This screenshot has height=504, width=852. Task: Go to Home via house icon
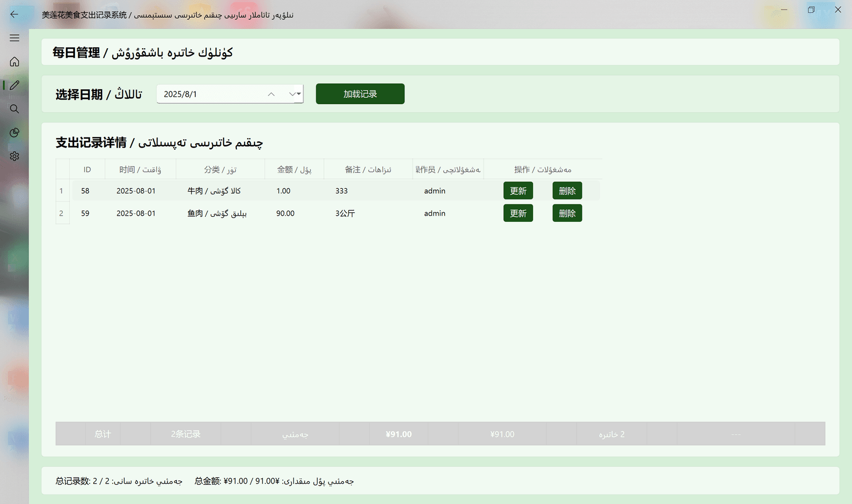point(14,62)
